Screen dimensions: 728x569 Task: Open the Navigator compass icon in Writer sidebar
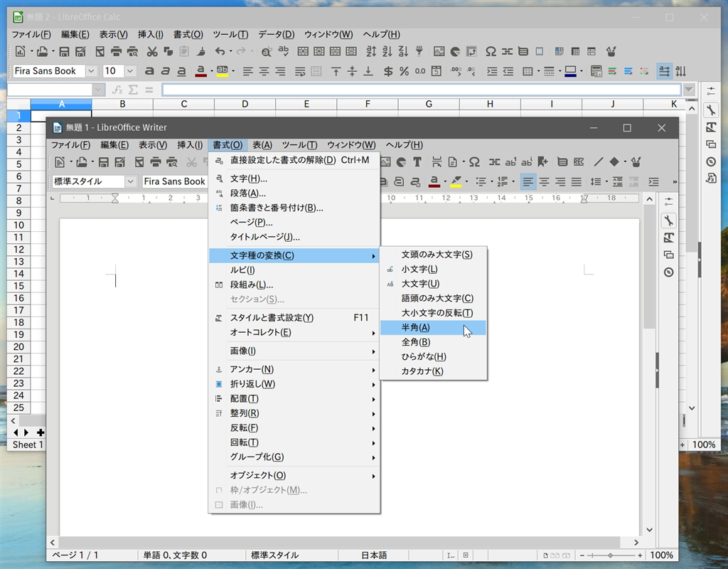click(668, 272)
